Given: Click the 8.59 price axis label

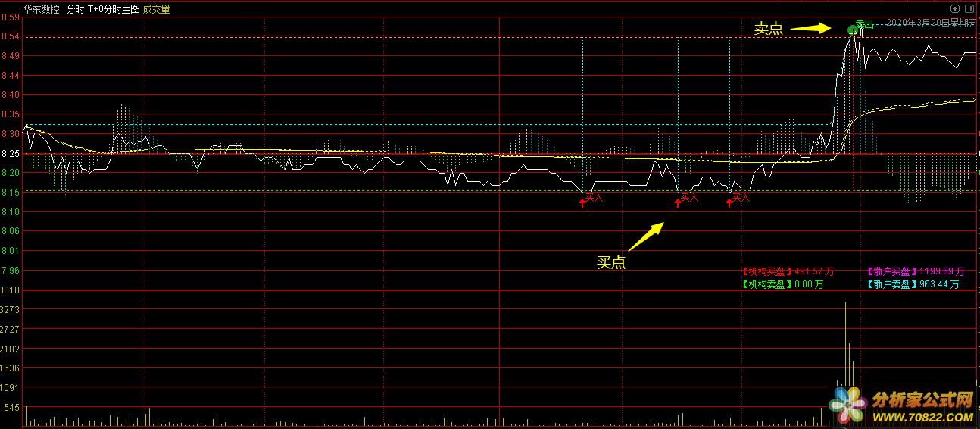Looking at the screenshot, I should 11,17.
